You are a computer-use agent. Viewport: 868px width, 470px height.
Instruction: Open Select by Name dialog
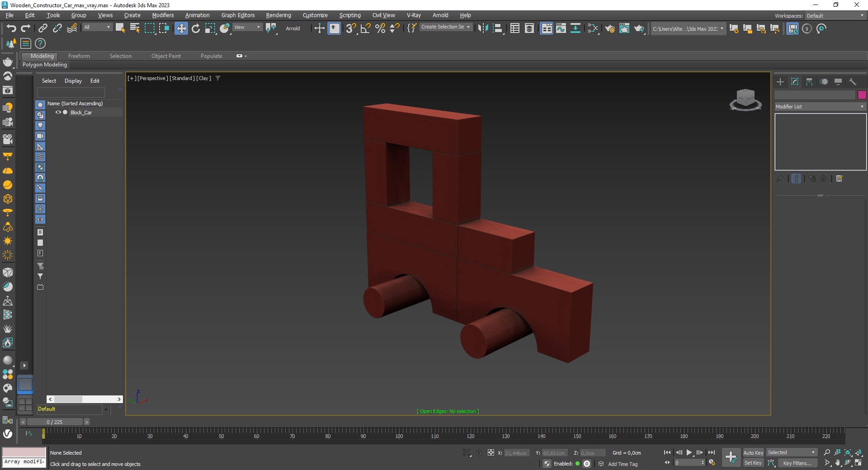coord(135,28)
